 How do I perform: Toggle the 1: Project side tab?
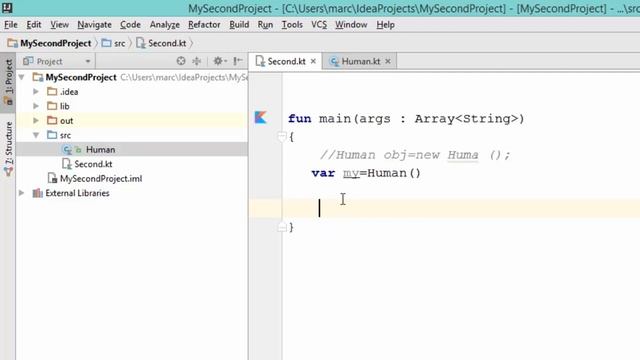(8, 82)
